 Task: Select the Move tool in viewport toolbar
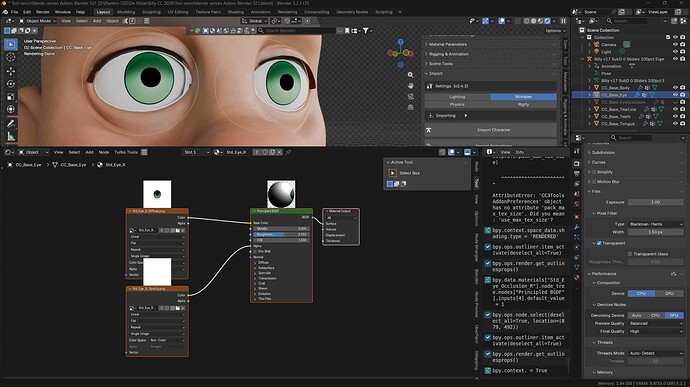pos(11,70)
